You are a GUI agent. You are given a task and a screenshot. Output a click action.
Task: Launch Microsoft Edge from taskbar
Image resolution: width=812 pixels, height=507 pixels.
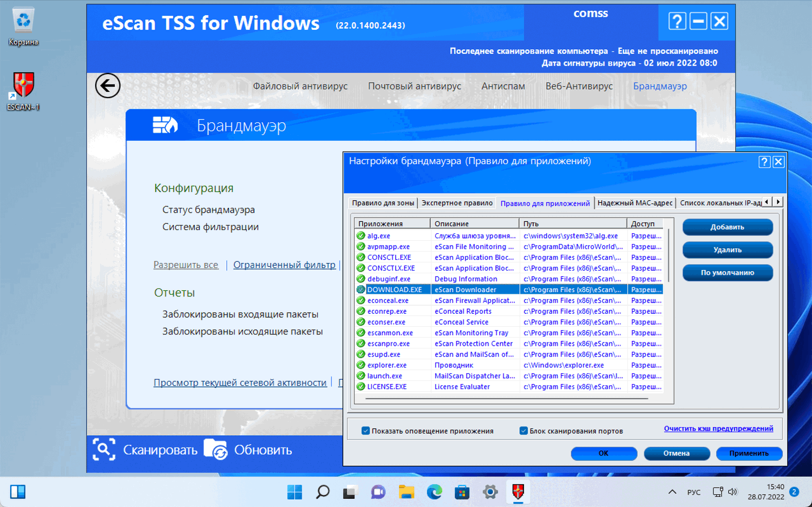coord(434,492)
